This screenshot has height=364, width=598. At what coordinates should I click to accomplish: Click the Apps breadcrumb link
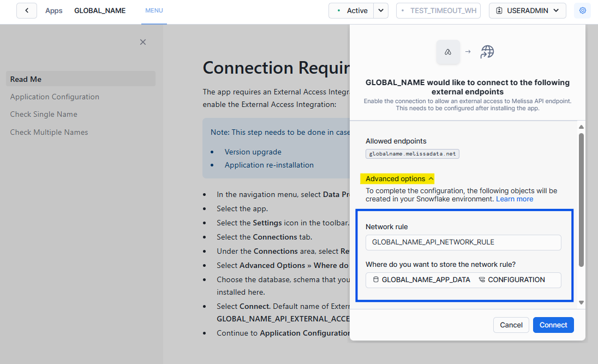pyautogui.click(x=54, y=11)
